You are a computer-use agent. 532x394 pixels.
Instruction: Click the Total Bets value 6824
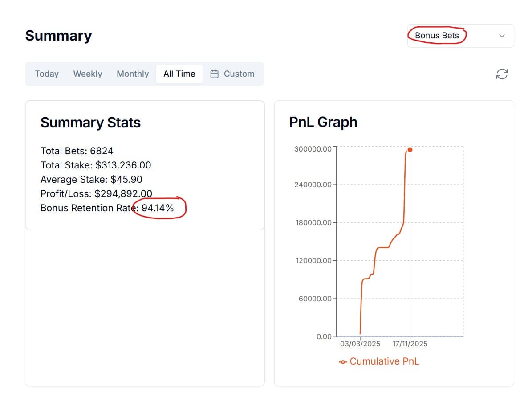click(102, 151)
